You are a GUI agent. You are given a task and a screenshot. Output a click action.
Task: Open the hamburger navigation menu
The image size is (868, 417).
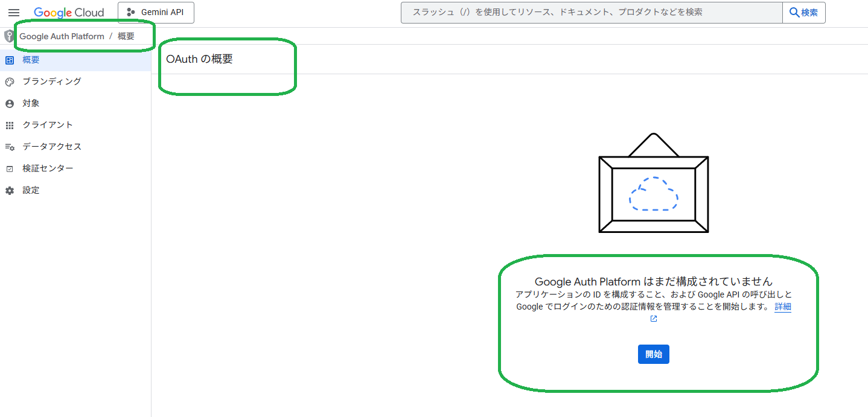pos(13,13)
